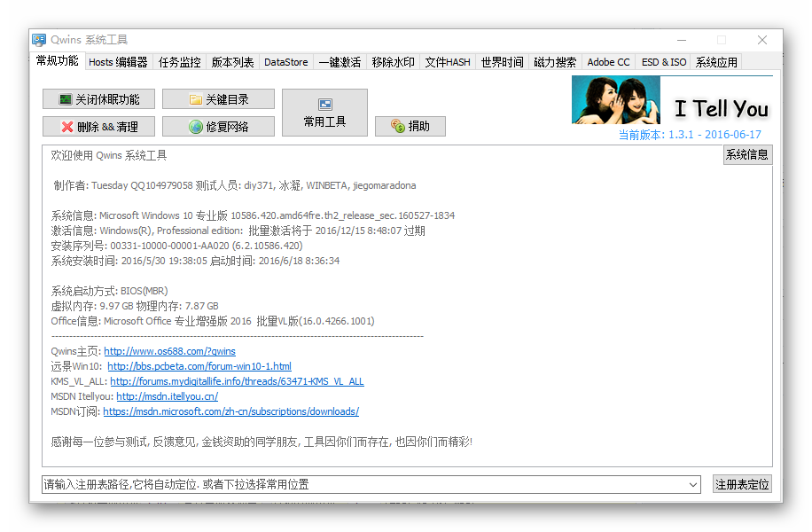Viewport: 812px width, 532px height.
Task: Click the window icon above 常用工具
Action: 325,105
